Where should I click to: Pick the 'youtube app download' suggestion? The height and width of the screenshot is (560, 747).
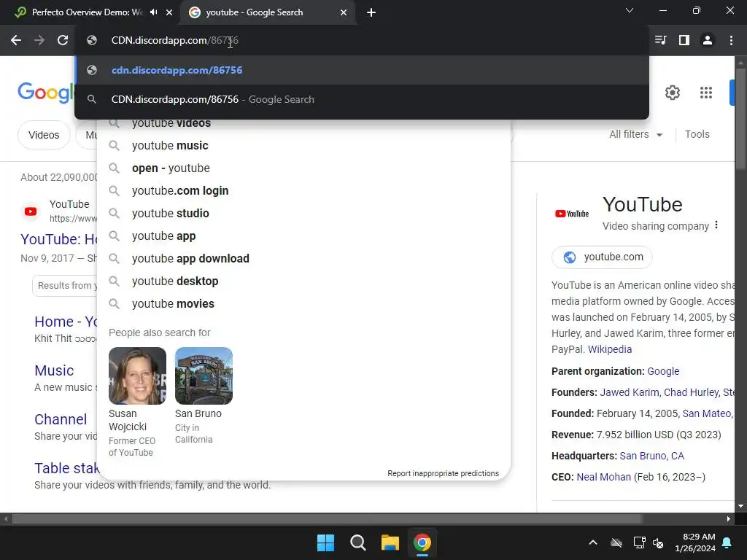point(303,259)
